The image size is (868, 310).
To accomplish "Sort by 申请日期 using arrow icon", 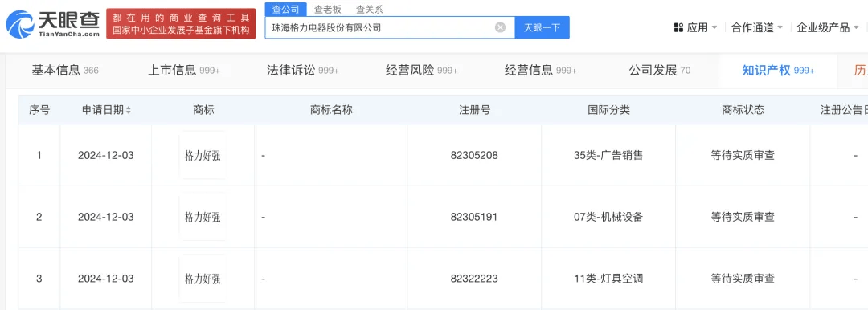I will pos(129,110).
